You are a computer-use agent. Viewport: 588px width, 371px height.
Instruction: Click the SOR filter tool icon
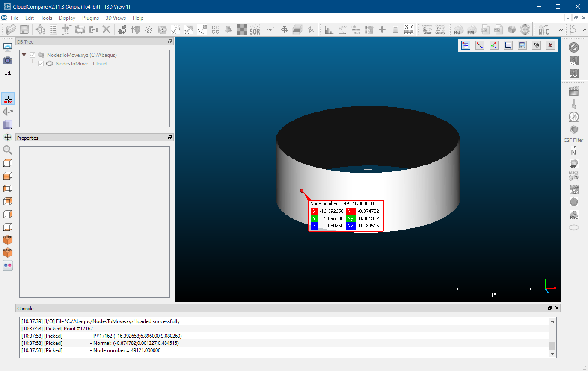coord(255,29)
